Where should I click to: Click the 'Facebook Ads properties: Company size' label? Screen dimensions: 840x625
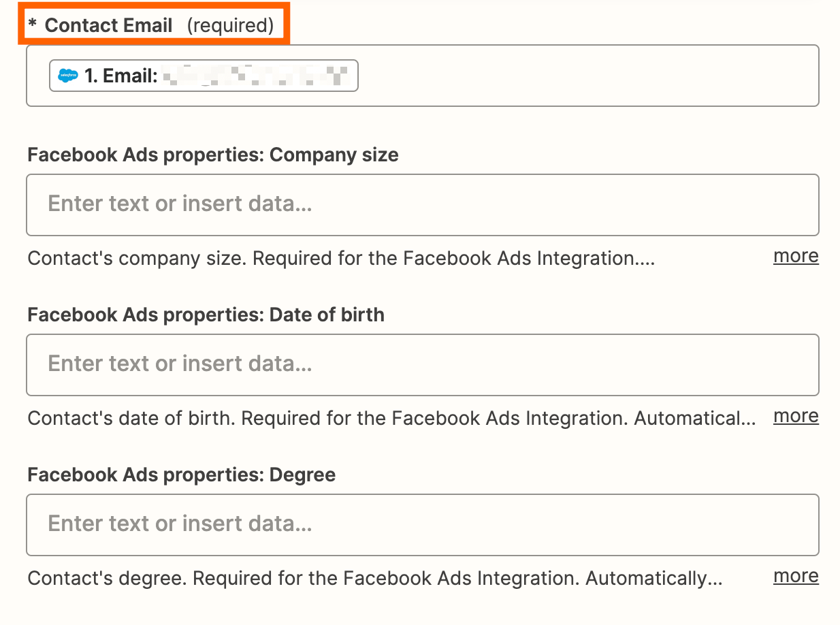tap(213, 155)
